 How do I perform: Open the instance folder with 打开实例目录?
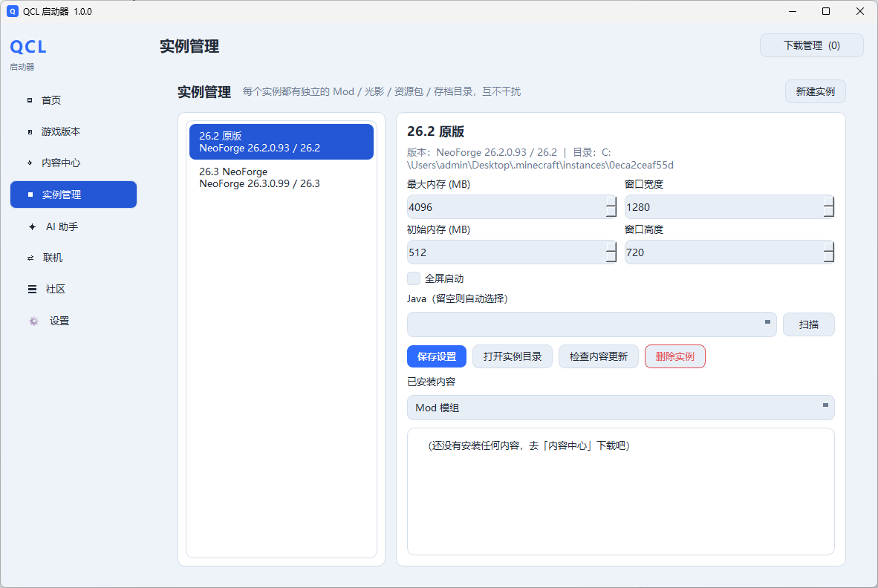click(x=513, y=356)
